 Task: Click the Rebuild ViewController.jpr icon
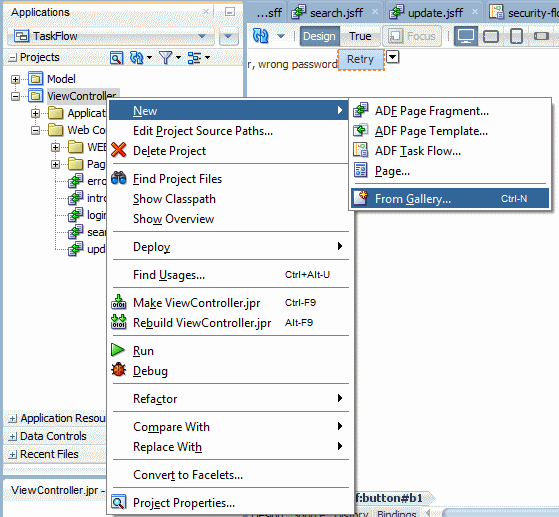(x=119, y=322)
